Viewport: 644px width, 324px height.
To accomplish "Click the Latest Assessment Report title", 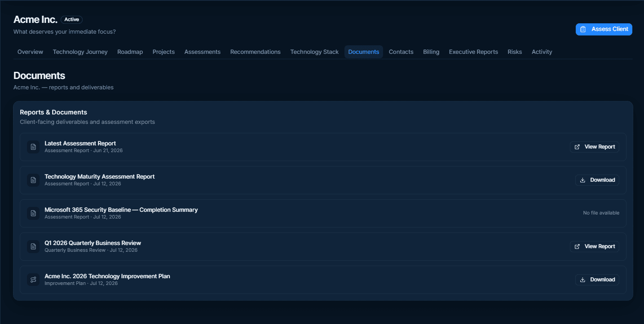I will click(x=80, y=144).
